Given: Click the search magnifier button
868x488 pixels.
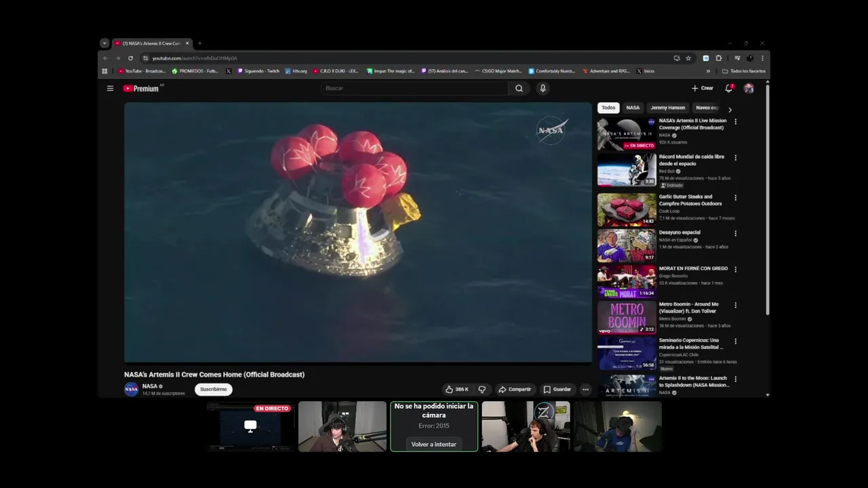Looking at the screenshot, I should (519, 88).
